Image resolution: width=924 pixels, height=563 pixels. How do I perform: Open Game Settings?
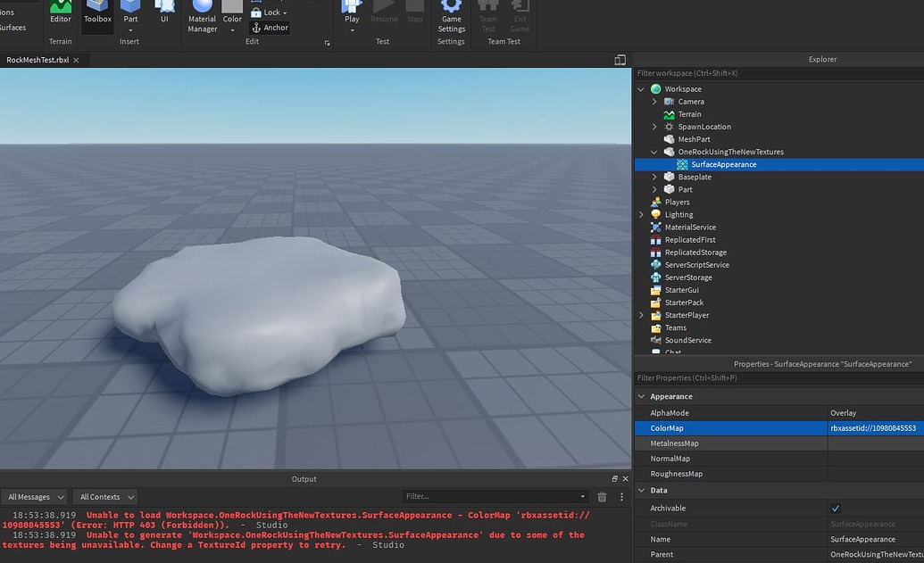[x=452, y=16]
